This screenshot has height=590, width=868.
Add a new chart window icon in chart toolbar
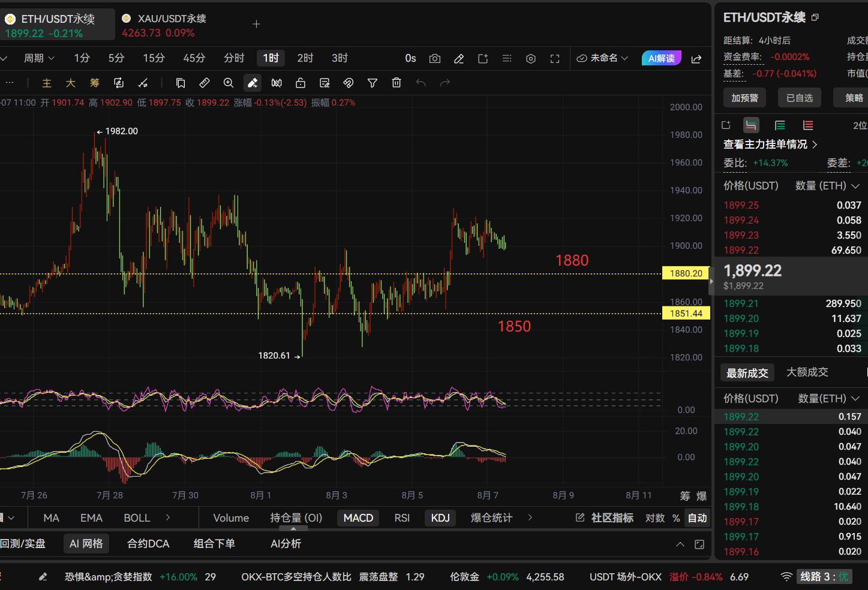pyautogui.click(x=483, y=59)
